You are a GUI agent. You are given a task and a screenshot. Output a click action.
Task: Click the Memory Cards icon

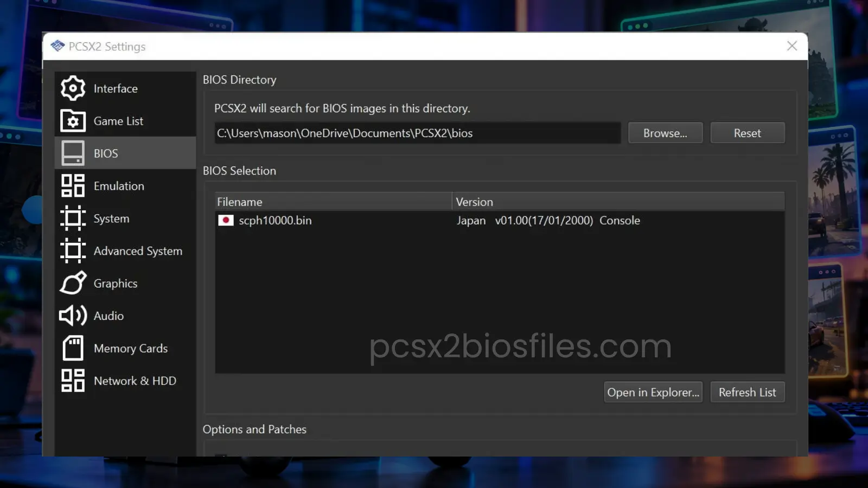pos(73,348)
